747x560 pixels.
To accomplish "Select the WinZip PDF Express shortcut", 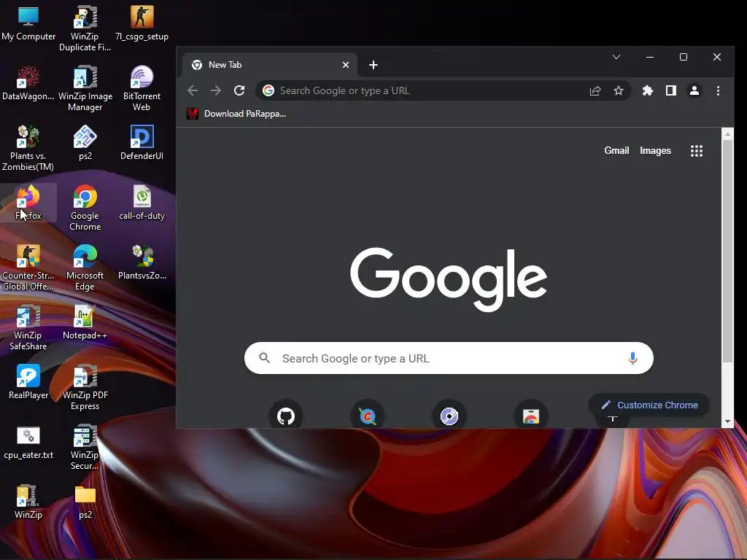I will [85, 388].
